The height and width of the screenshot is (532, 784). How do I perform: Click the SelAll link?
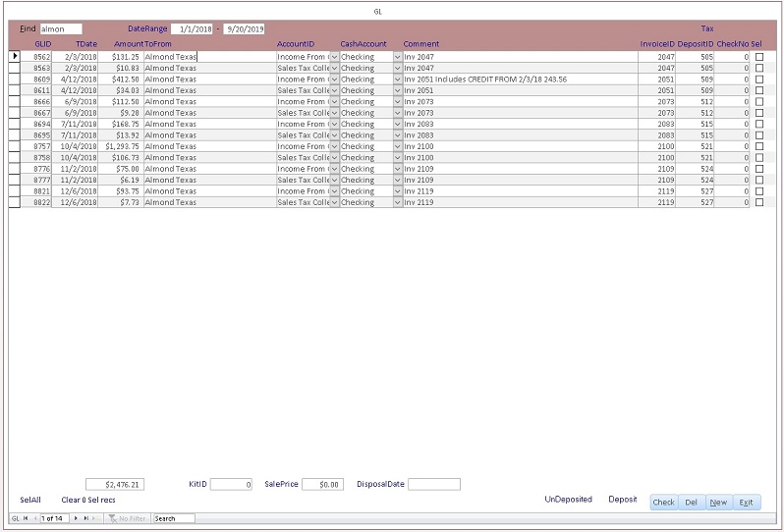(30, 501)
